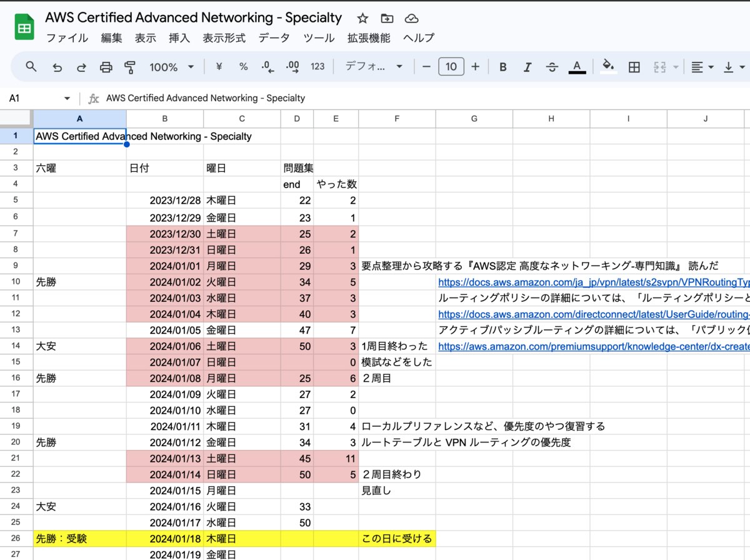Select cell 1周目終わった
The width and height of the screenshot is (750, 560).
(397, 346)
